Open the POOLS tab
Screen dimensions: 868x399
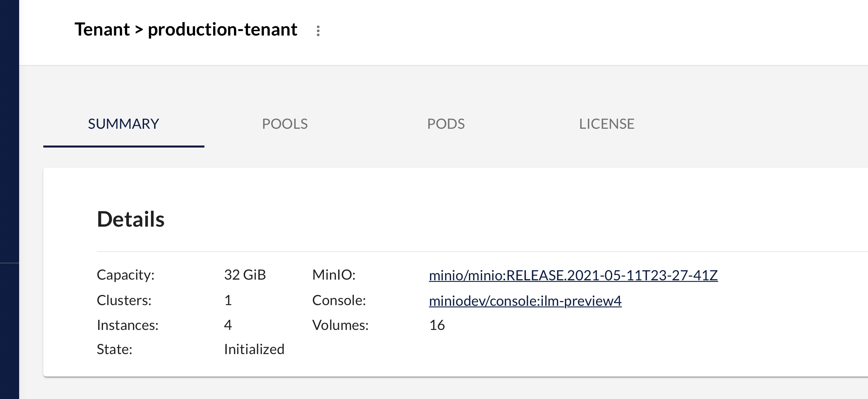pyautogui.click(x=285, y=124)
